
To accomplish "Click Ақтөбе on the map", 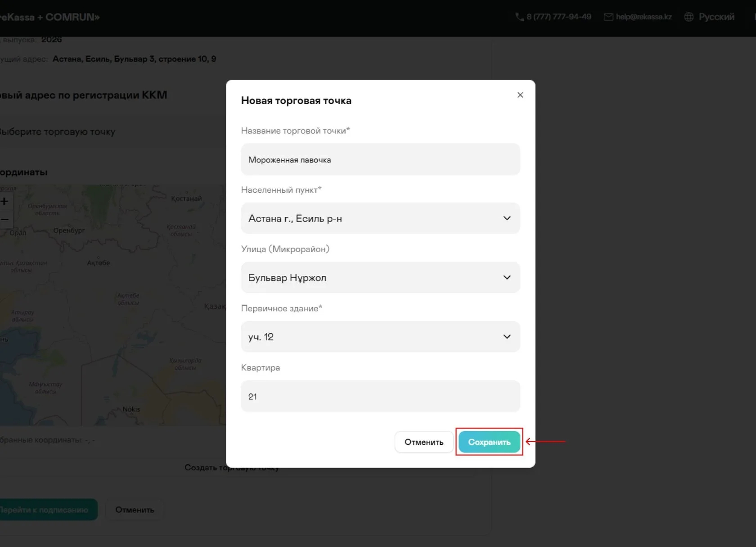I will pos(98,263).
